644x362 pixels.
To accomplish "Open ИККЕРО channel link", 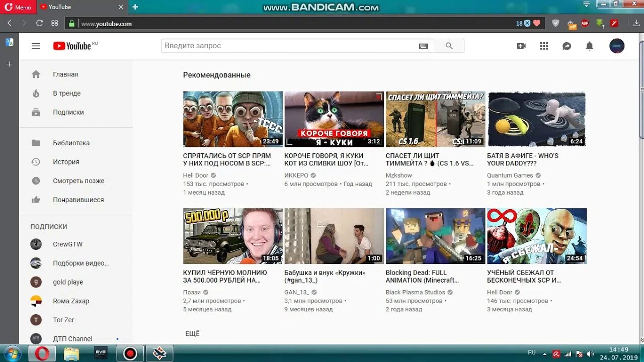I will click(x=296, y=175).
